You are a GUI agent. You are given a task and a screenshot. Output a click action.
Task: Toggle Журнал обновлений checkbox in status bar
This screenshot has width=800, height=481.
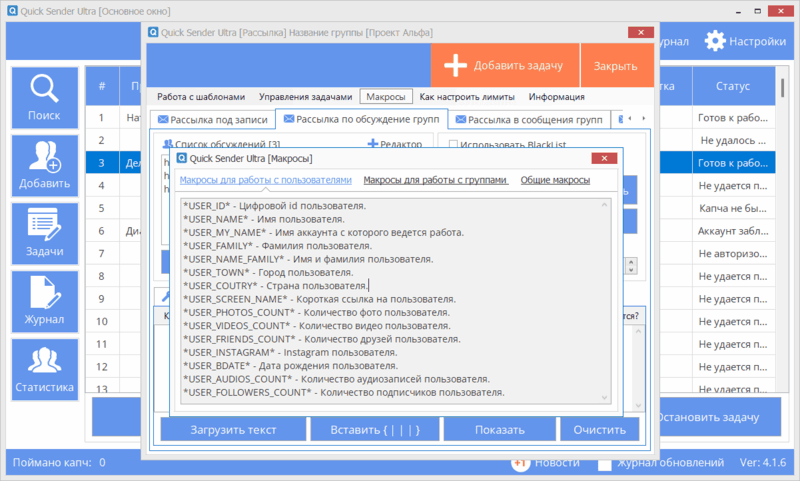pos(605,464)
